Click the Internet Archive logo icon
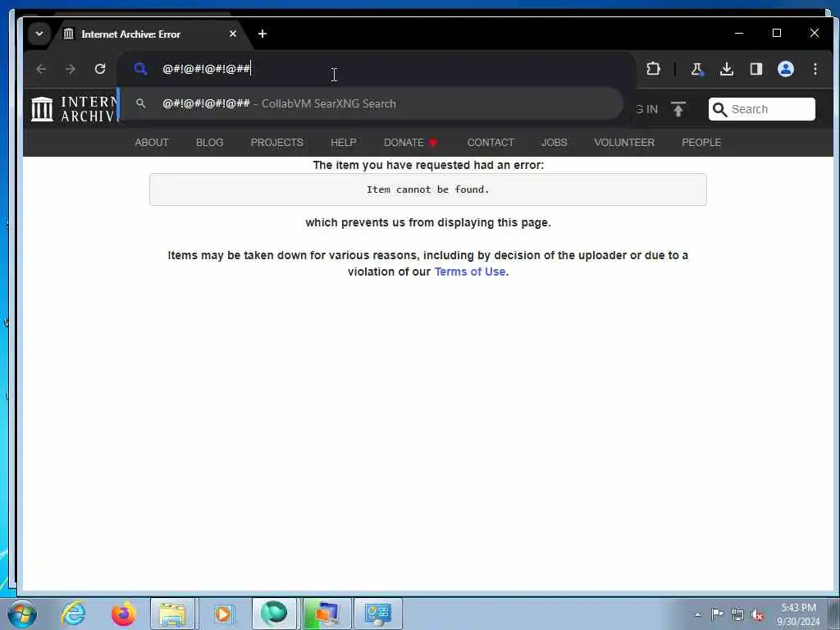Image resolution: width=840 pixels, height=630 pixels. tap(43, 109)
